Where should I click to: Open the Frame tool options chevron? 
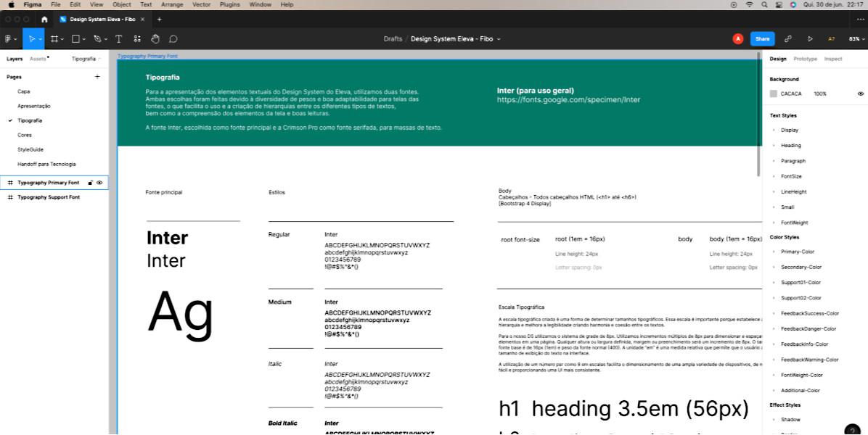(x=62, y=39)
